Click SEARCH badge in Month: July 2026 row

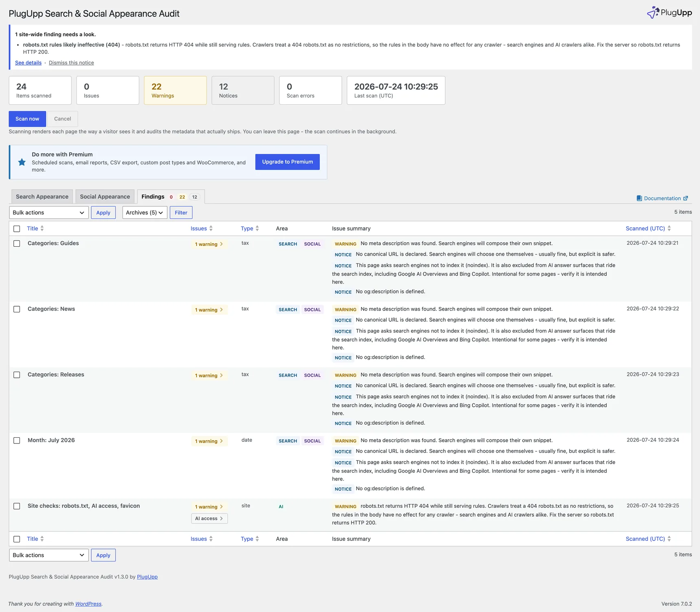(288, 441)
